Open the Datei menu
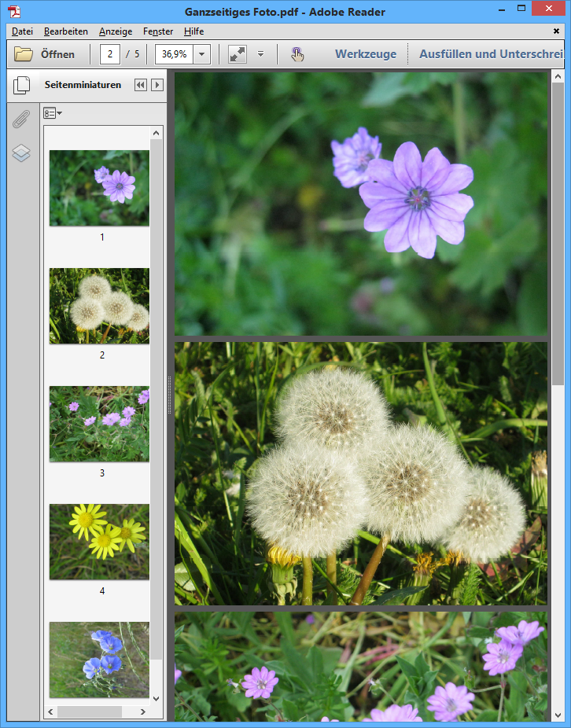Screen dimensions: 571x728 (x=22, y=31)
